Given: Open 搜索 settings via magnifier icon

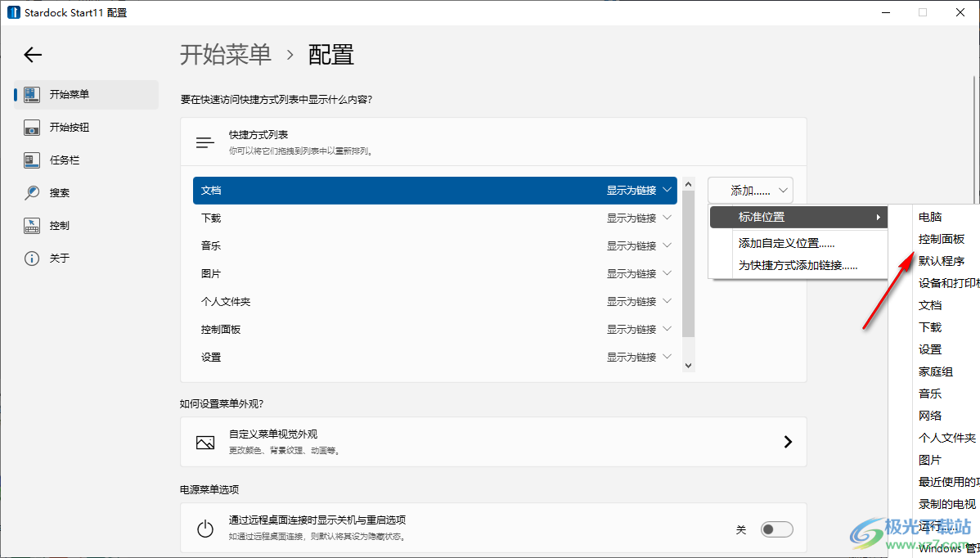Looking at the screenshot, I should [33, 192].
